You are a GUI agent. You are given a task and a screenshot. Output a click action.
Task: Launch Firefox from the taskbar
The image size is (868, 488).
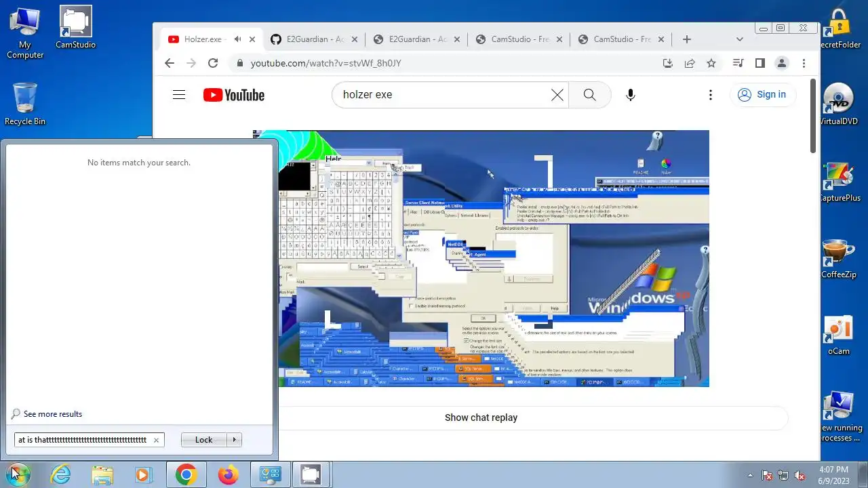pos(228,474)
